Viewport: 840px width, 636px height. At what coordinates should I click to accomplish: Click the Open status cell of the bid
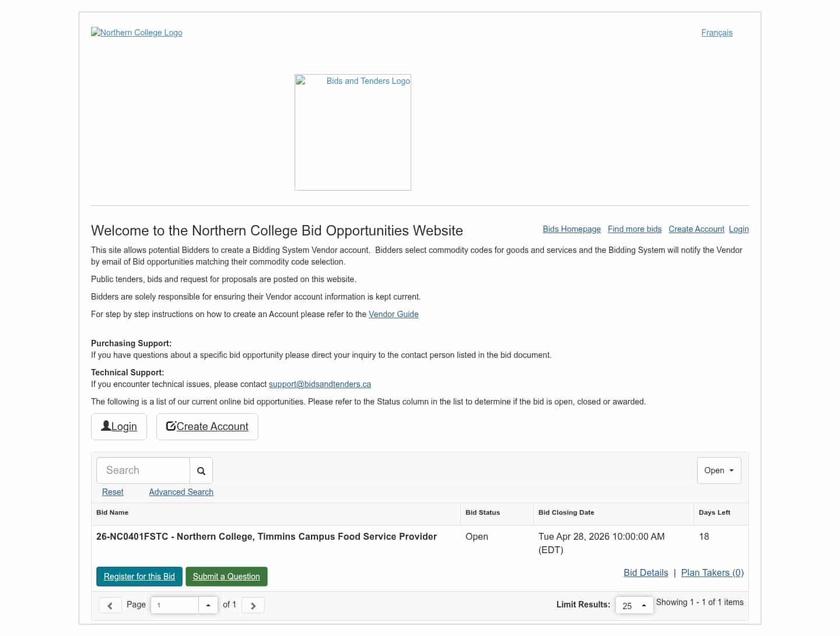point(477,536)
